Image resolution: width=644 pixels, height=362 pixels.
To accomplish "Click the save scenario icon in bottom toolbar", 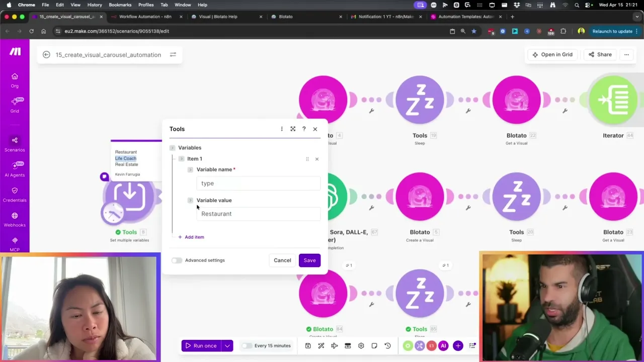I will pyautogui.click(x=308, y=346).
